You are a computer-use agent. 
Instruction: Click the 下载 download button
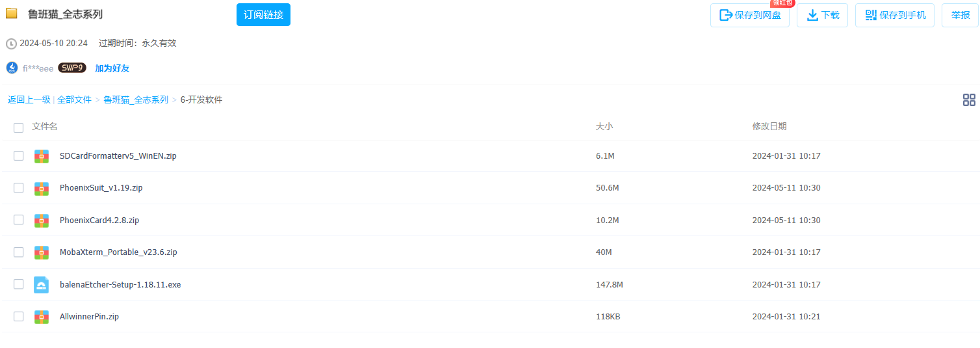point(822,15)
